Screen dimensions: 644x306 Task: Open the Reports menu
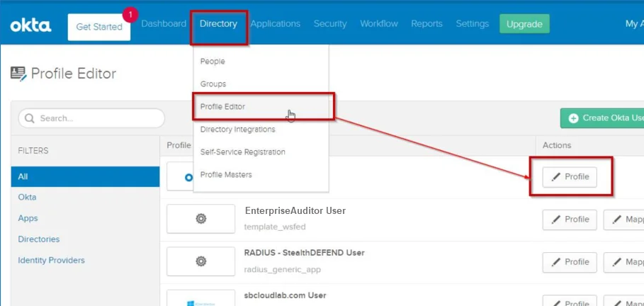426,24
